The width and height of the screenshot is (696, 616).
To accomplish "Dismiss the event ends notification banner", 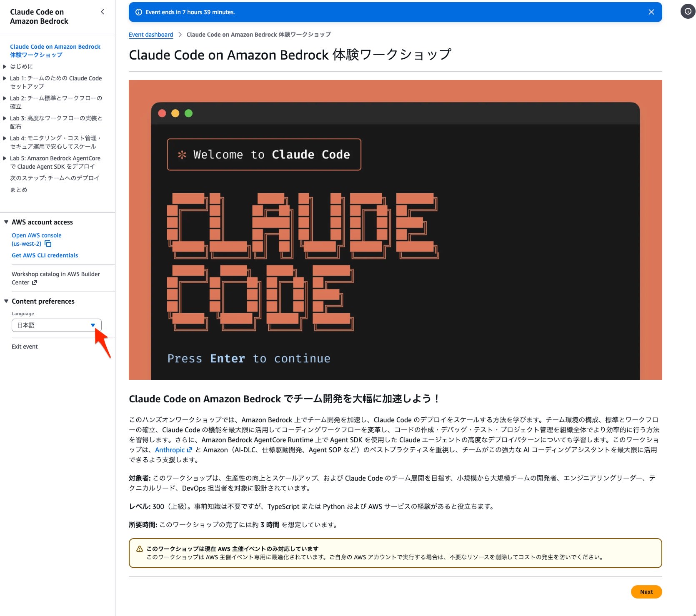I will pos(651,12).
